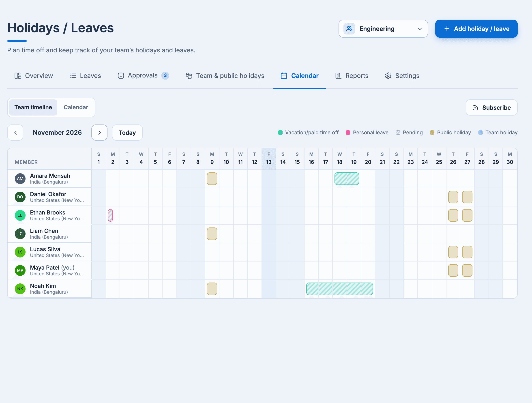Click Amara Mensah's AM avatar

(20, 179)
